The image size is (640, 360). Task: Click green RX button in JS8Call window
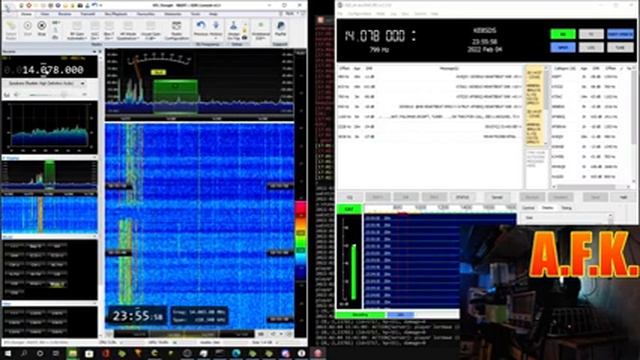[x=563, y=34]
